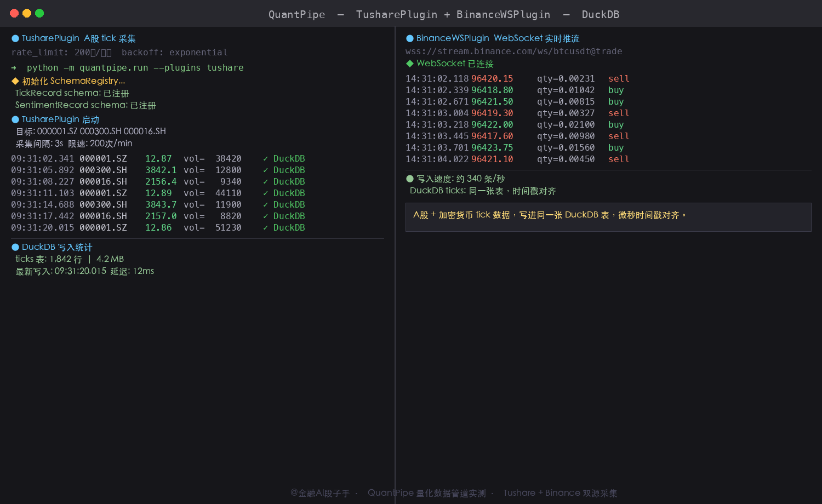This screenshot has width=822, height=504.
Task: Click the ticks 表 1,842 行 statistic
Action: click(x=70, y=259)
